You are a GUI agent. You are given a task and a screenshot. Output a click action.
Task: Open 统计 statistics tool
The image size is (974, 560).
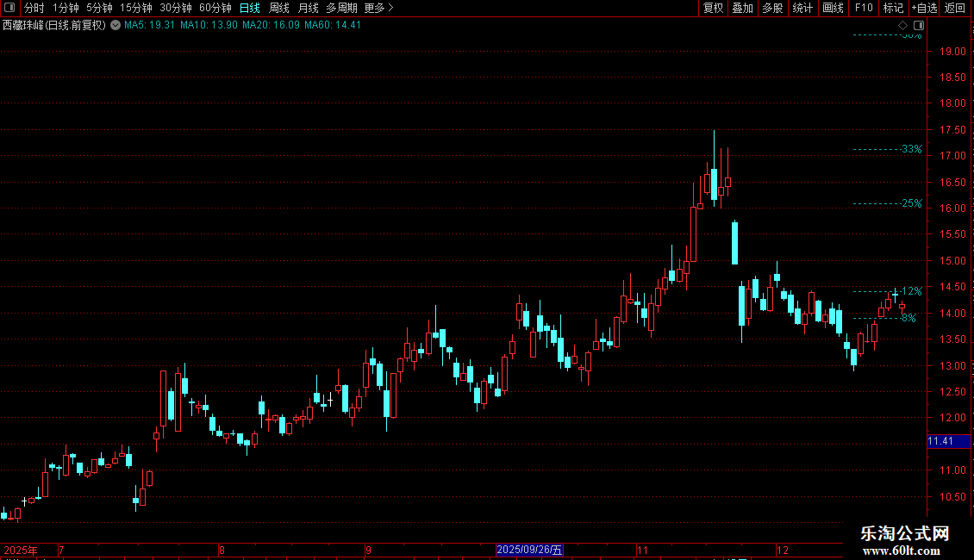click(x=802, y=8)
